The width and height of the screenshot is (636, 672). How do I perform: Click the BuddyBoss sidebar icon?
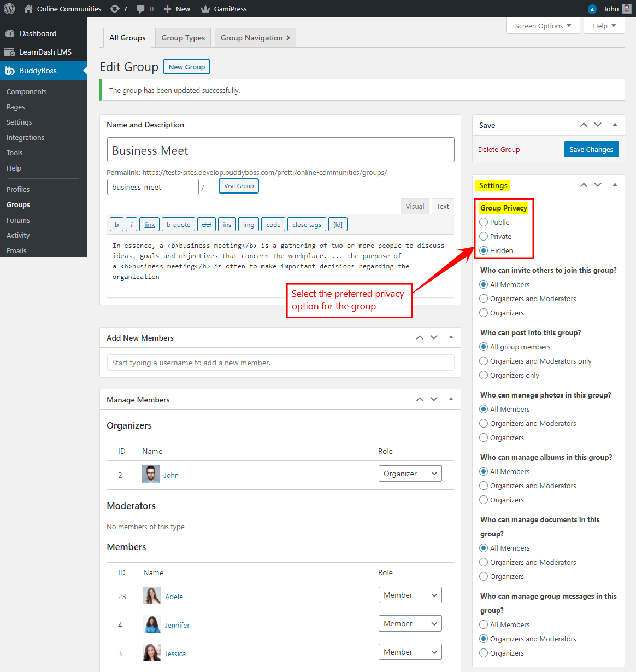pyautogui.click(x=10, y=71)
